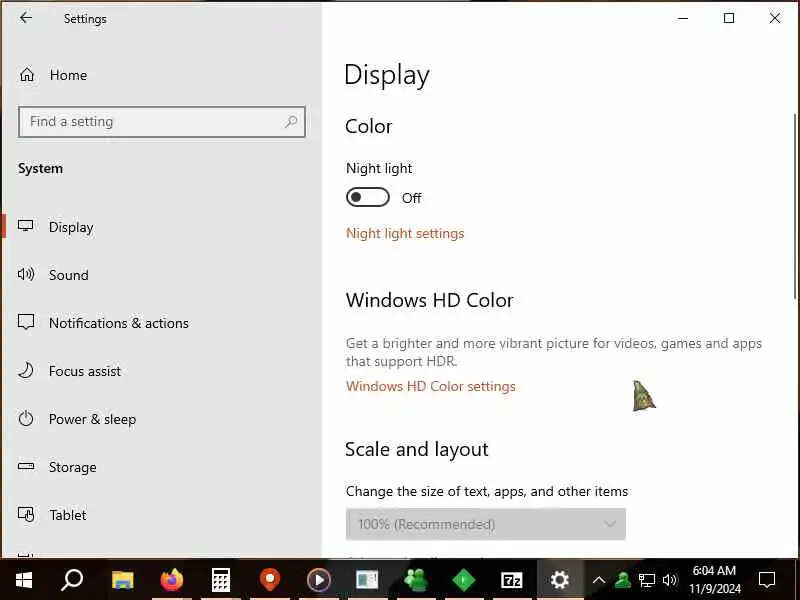
Task: Open Calculator from the taskbar
Action: click(x=220, y=580)
